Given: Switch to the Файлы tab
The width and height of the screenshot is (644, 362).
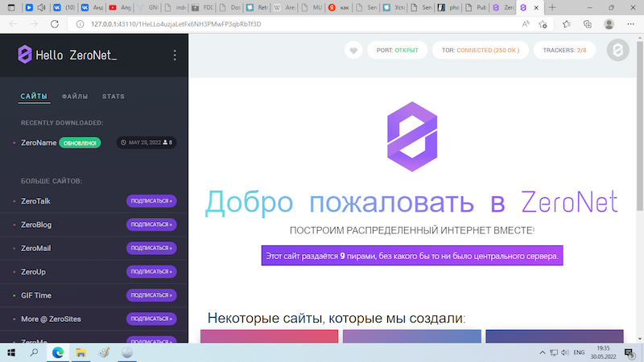Looking at the screenshot, I should [75, 97].
